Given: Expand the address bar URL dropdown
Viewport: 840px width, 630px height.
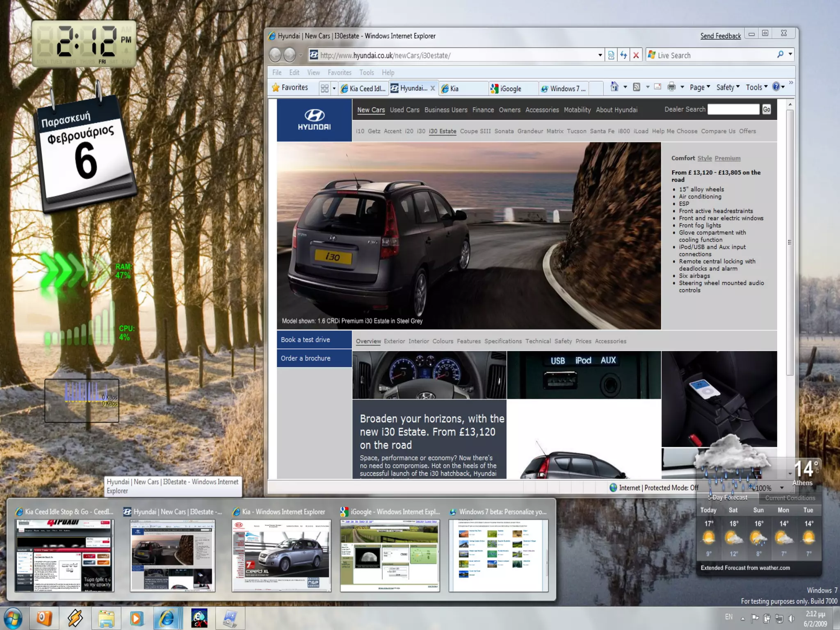Looking at the screenshot, I should 600,55.
